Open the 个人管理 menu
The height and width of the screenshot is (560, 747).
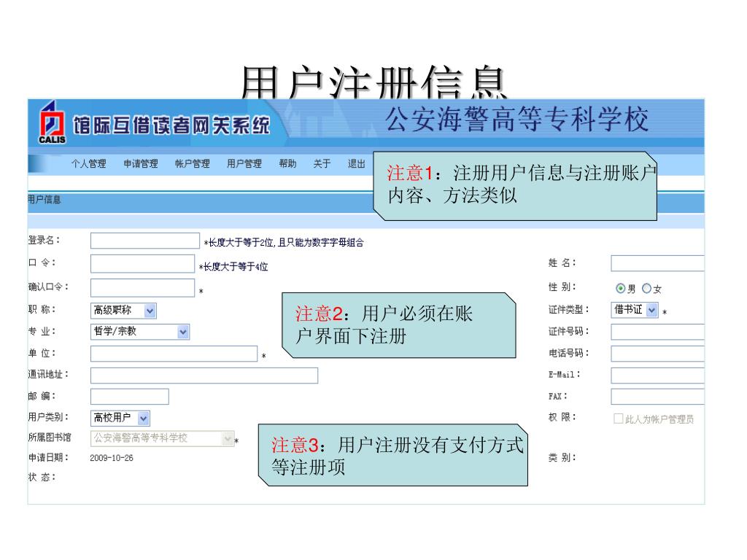[x=88, y=164]
